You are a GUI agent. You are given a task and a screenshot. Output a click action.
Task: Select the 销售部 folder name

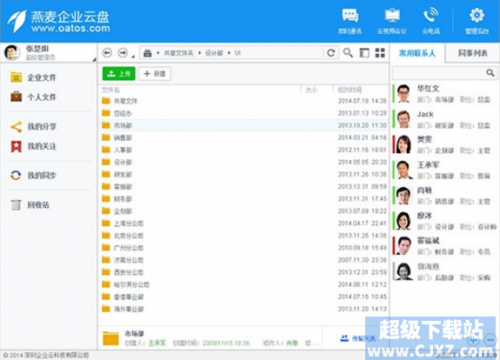[123, 138]
